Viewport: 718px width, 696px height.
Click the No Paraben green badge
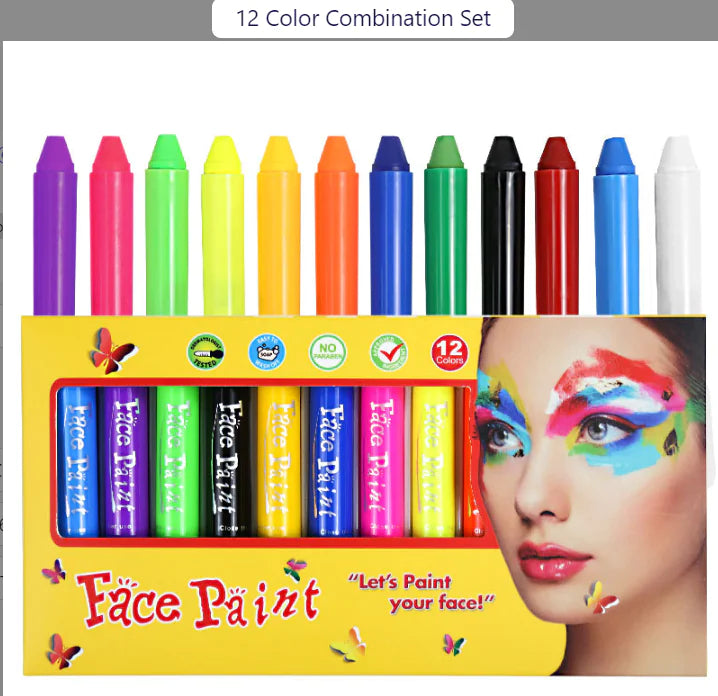pyautogui.click(x=327, y=352)
